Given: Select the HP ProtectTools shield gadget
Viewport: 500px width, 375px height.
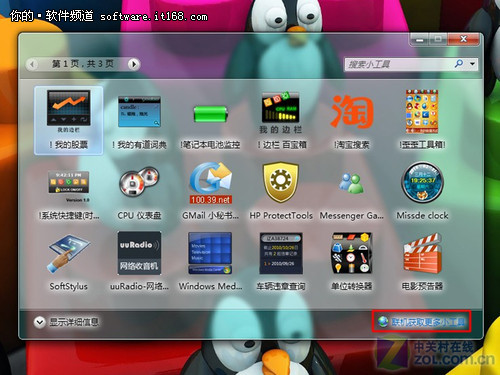Looking at the screenshot, I should tap(281, 191).
